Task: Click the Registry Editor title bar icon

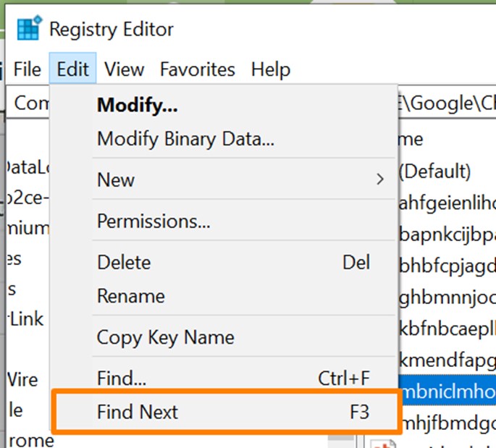Action: [x=28, y=29]
